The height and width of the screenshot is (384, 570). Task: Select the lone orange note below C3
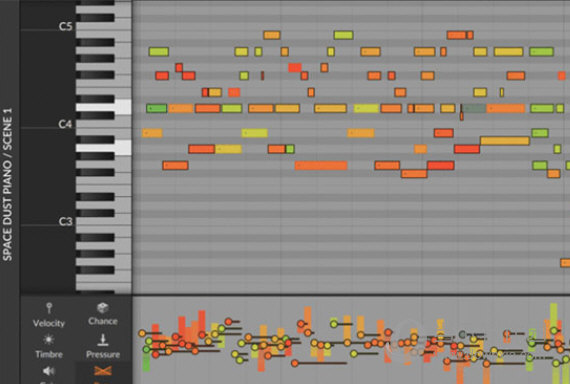565,263
